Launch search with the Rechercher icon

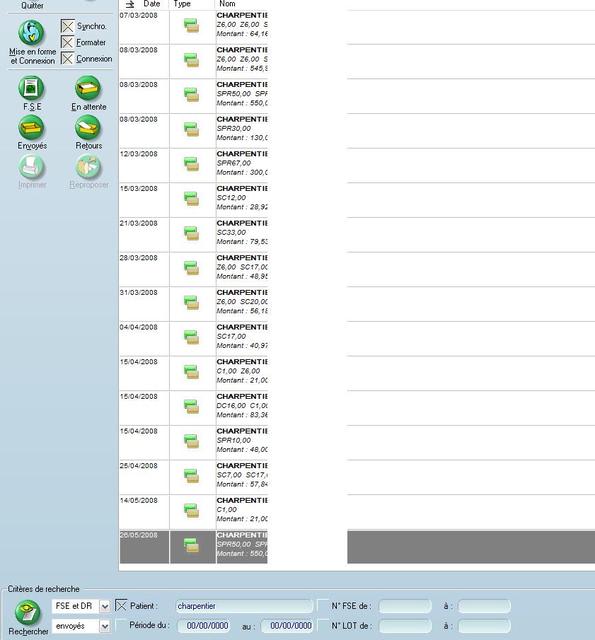(28, 612)
